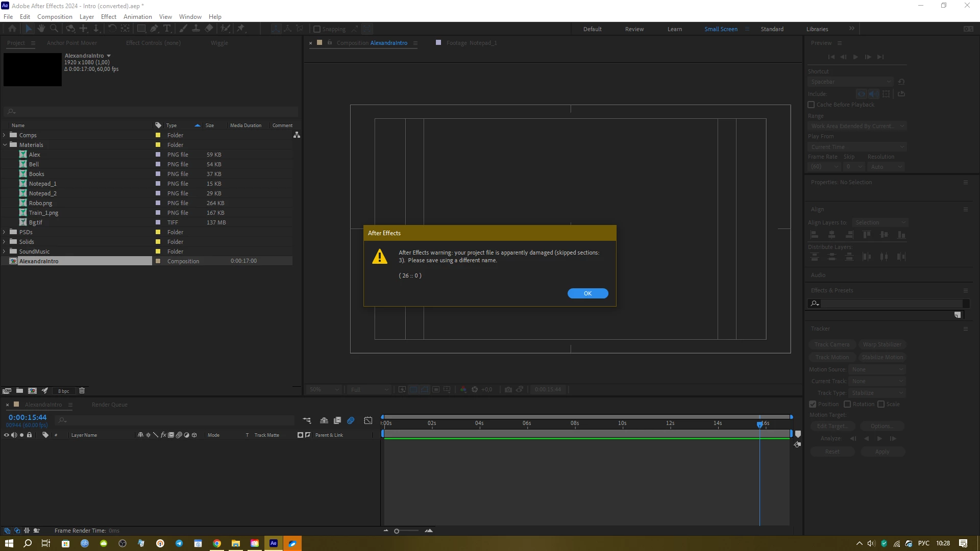Check the Rotation option in Tracker
This screenshot has height=551, width=980.
847,404
